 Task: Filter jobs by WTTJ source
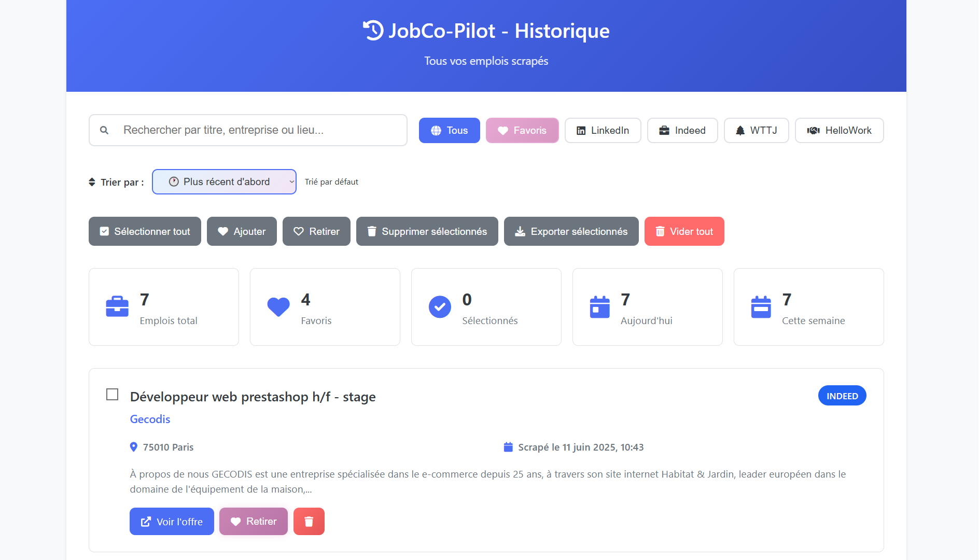[x=757, y=131]
